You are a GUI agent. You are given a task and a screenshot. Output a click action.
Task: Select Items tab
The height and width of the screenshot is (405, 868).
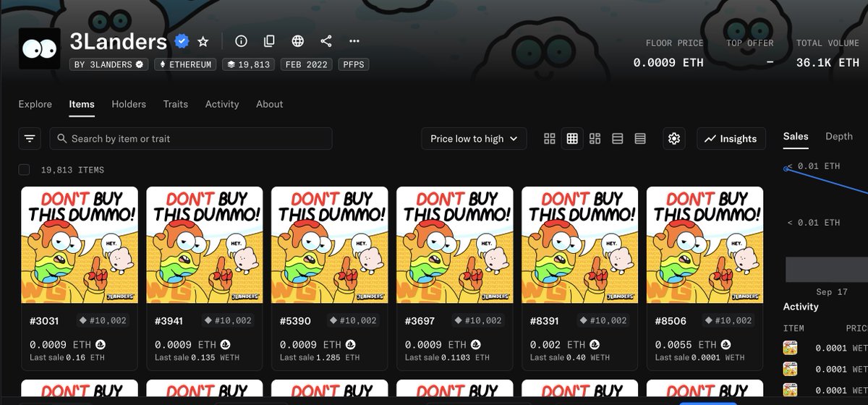tap(82, 104)
